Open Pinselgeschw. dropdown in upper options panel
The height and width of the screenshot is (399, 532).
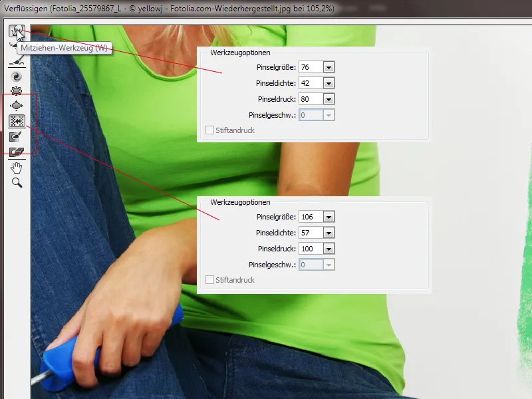click(329, 115)
